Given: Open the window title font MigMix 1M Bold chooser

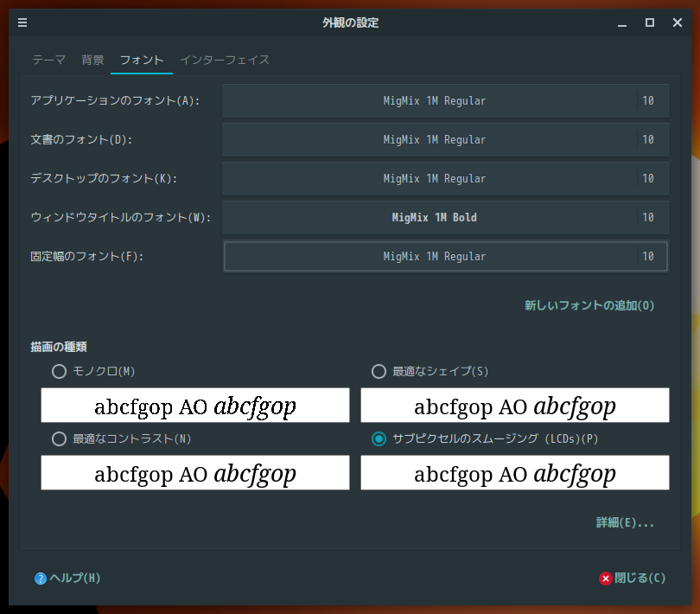Looking at the screenshot, I should pos(446,218).
